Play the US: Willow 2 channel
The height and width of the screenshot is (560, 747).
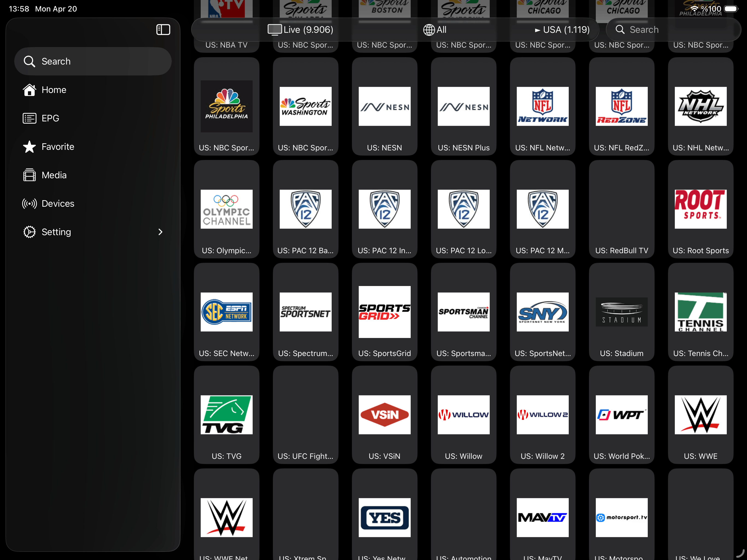543,415
